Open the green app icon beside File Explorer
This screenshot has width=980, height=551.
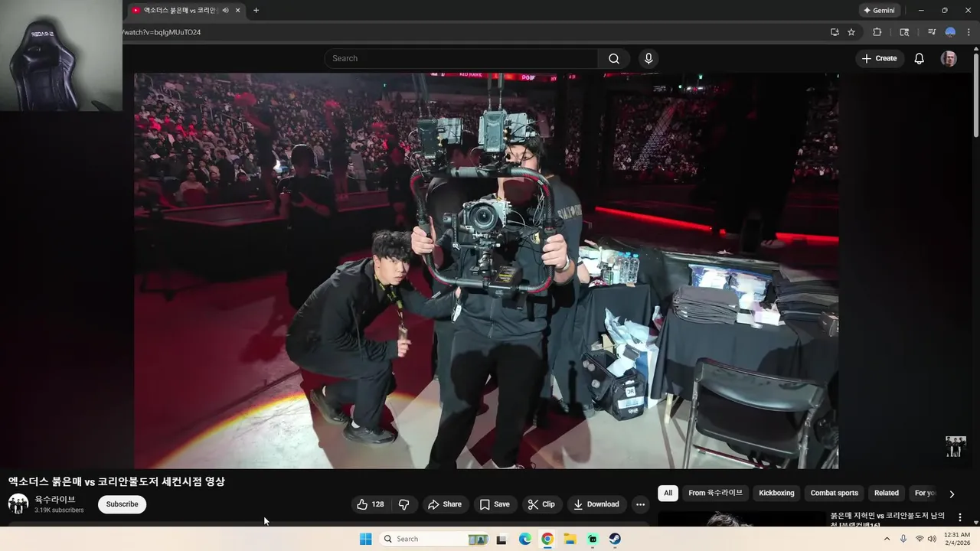593,539
